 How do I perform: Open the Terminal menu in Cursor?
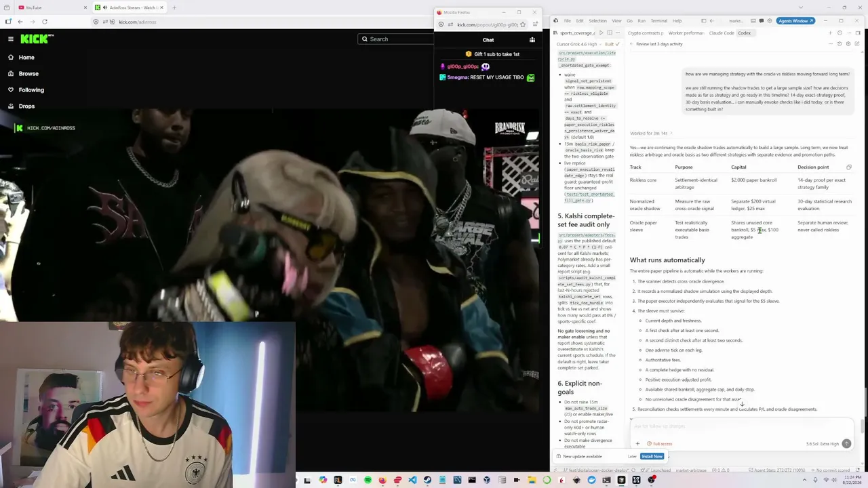pyautogui.click(x=658, y=21)
